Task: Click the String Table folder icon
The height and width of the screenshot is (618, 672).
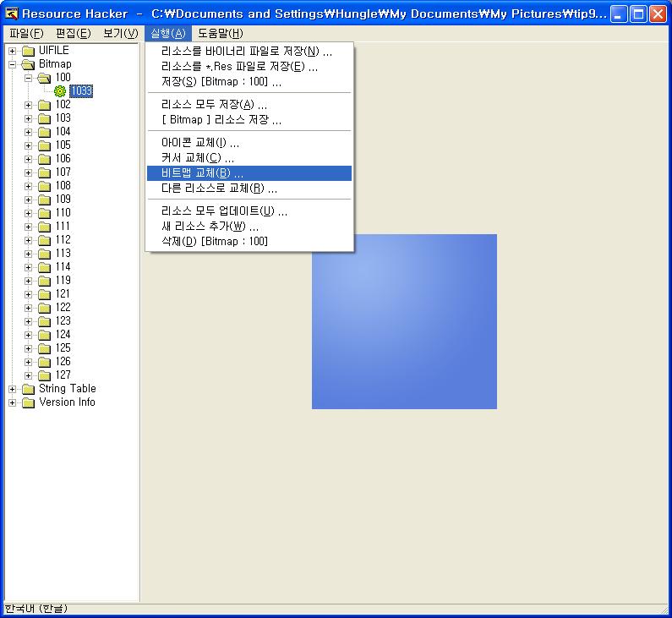Action: [x=29, y=389]
